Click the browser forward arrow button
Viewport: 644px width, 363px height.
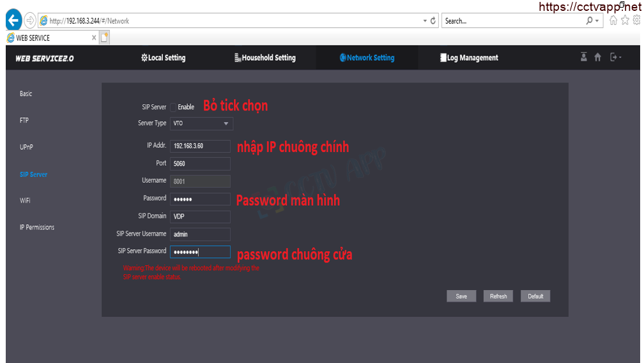[x=30, y=20]
